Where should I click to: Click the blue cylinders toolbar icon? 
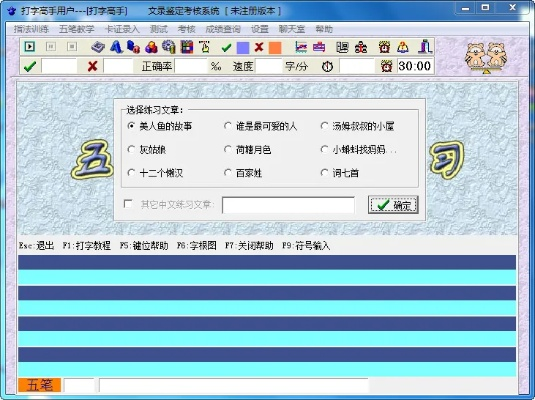click(133, 47)
